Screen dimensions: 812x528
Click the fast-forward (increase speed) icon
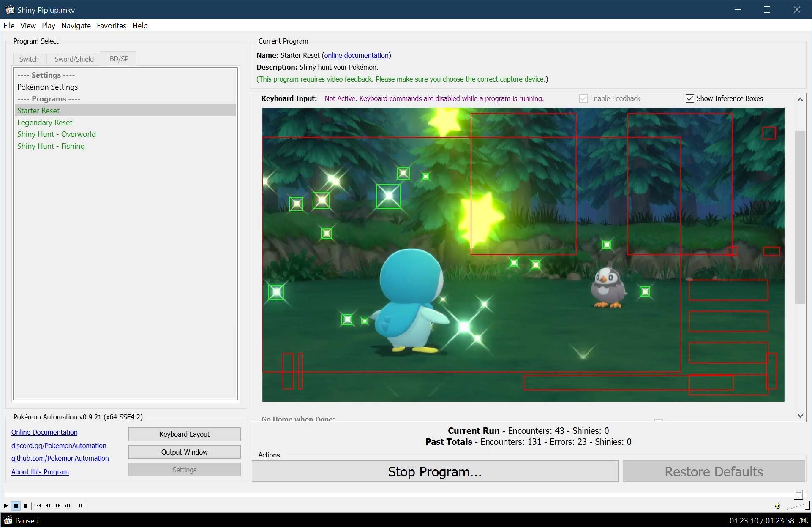[x=58, y=506]
